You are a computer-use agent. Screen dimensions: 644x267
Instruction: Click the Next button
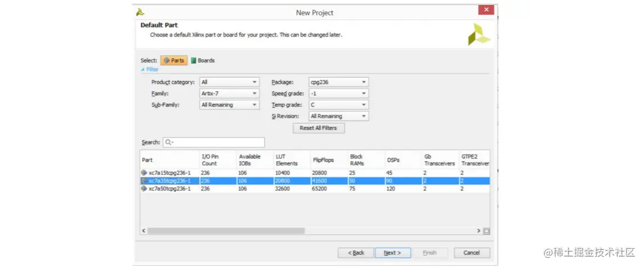click(393, 253)
